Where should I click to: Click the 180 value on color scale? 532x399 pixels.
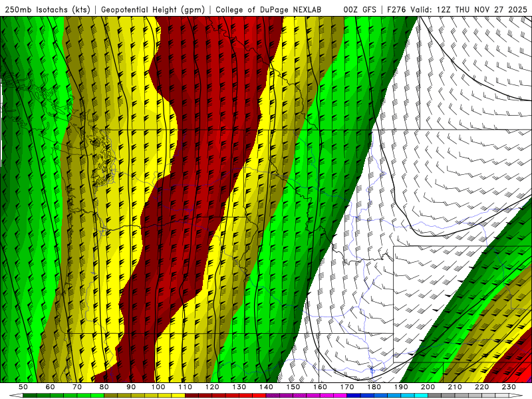point(374,387)
